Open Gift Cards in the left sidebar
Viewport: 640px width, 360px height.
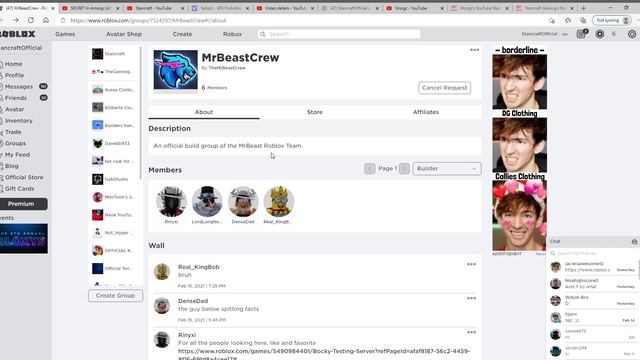pos(19,189)
